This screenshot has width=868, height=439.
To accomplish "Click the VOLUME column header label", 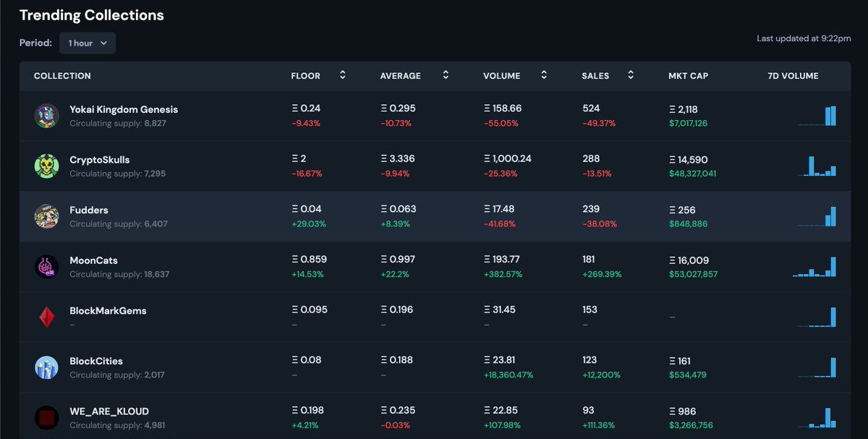I will (501, 76).
